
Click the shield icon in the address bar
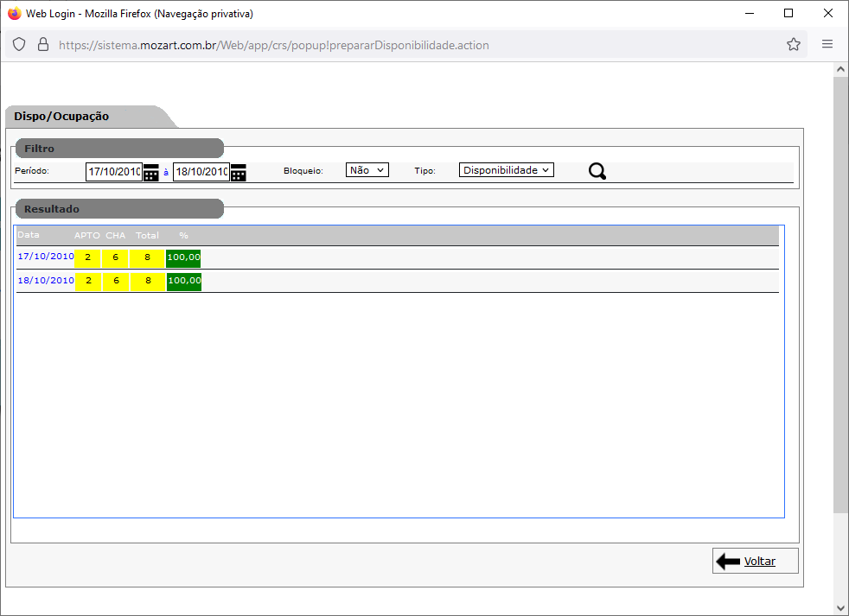pos(18,44)
